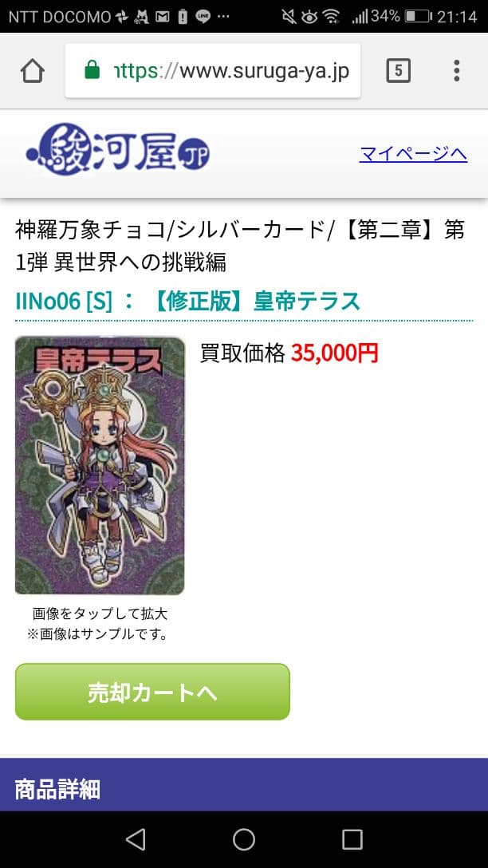
Task: Tap the Android back navigation button
Action: point(136,839)
